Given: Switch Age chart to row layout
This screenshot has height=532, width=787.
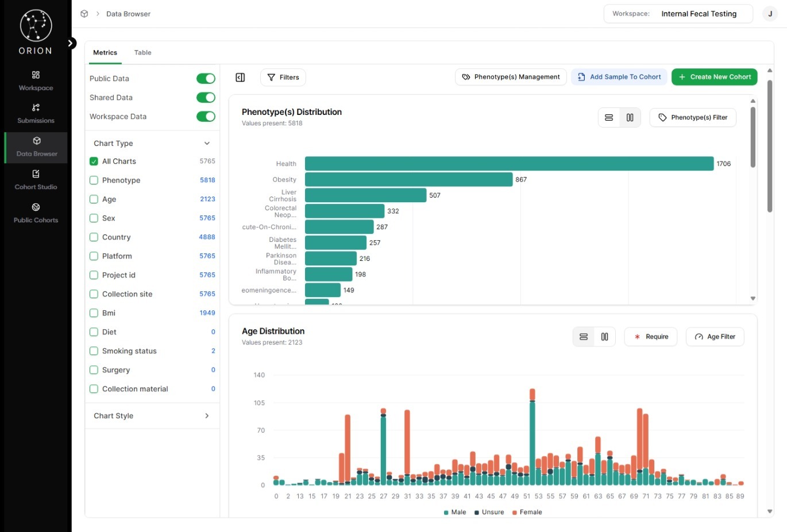Looking at the screenshot, I should click(584, 337).
